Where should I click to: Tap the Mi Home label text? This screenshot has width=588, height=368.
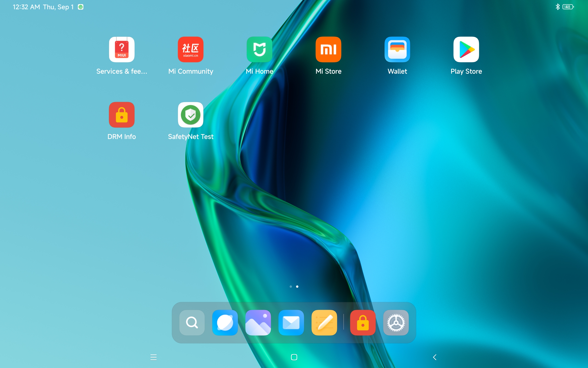[259, 71]
